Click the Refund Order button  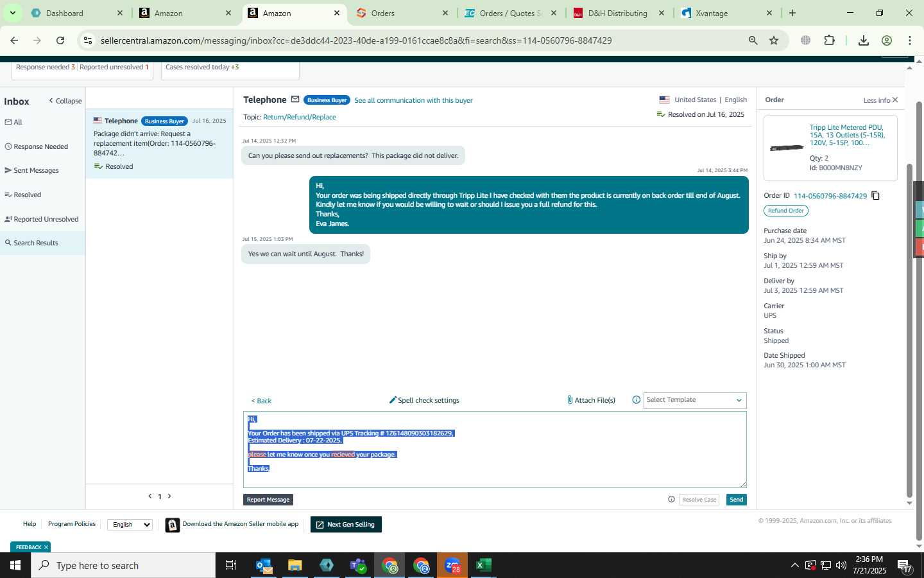786,211
